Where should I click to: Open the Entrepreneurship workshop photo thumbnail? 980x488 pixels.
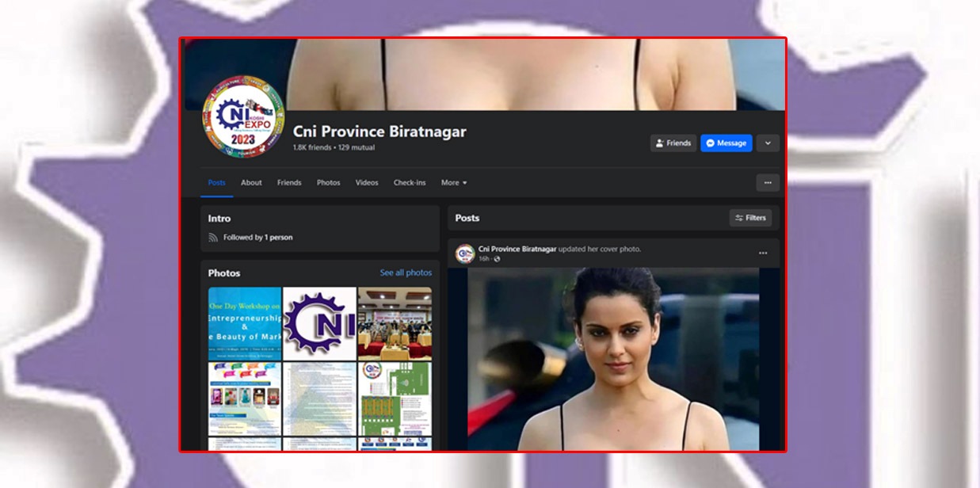(x=245, y=323)
